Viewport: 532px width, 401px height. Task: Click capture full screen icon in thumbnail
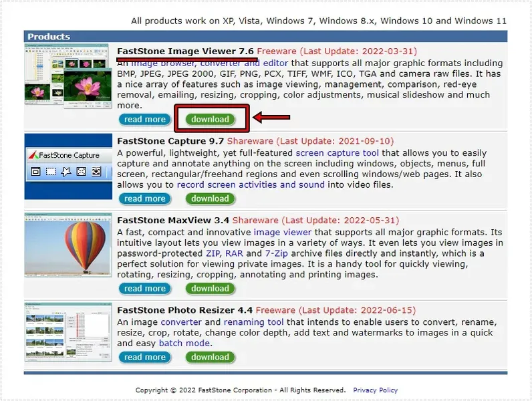[82, 171]
